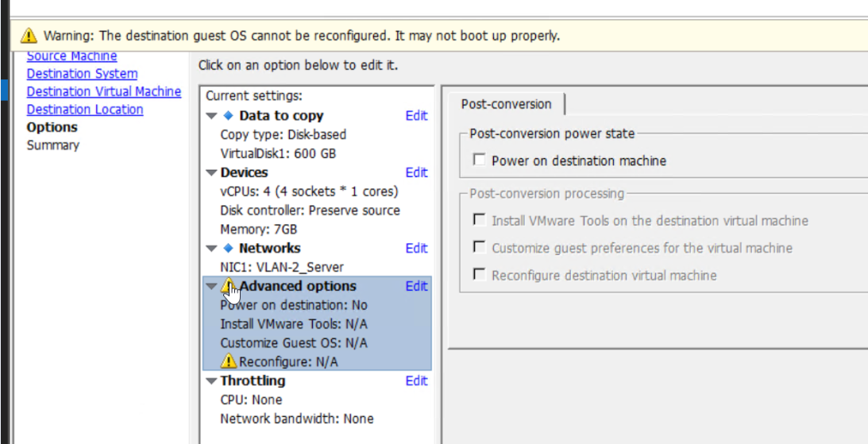This screenshot has width=868, height=444.
Task: Toggle Reconfigure destination virtual machine checkbox
Action: (x=479, y=275)
